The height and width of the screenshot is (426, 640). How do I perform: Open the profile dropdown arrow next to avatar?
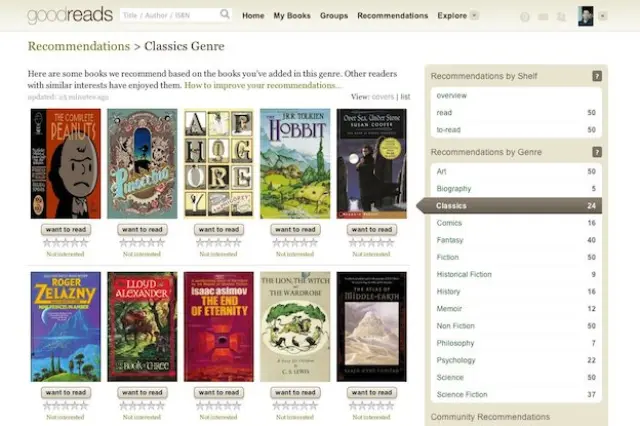[x=603, y=16]
